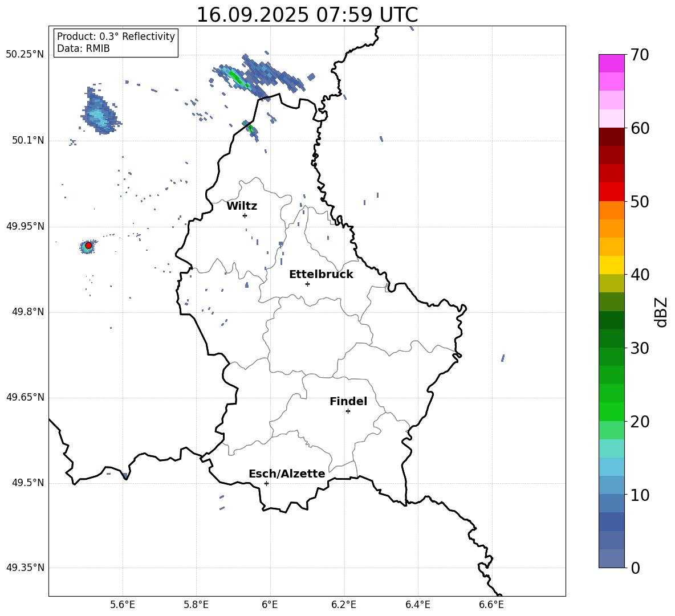Click the 5.8°E longitude label
Viewport: 675px width, 616px height.
(x=196, y=605)
